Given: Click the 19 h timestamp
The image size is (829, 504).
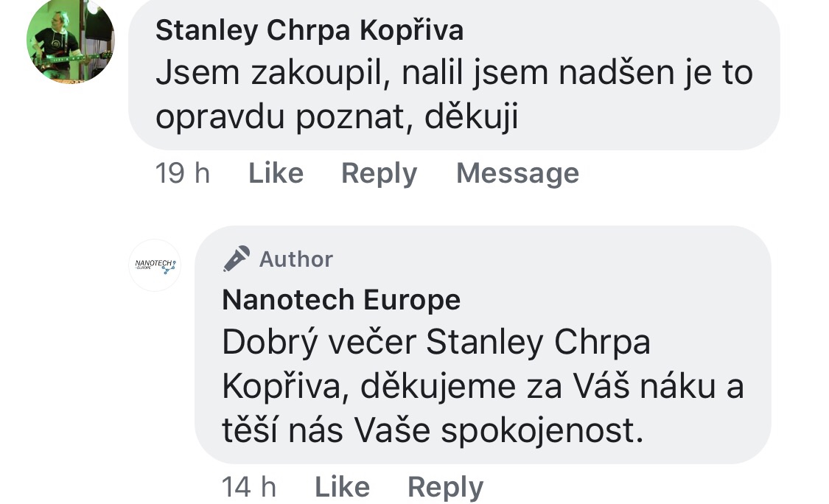Looking at the screenshot, I should pos(183,173).
